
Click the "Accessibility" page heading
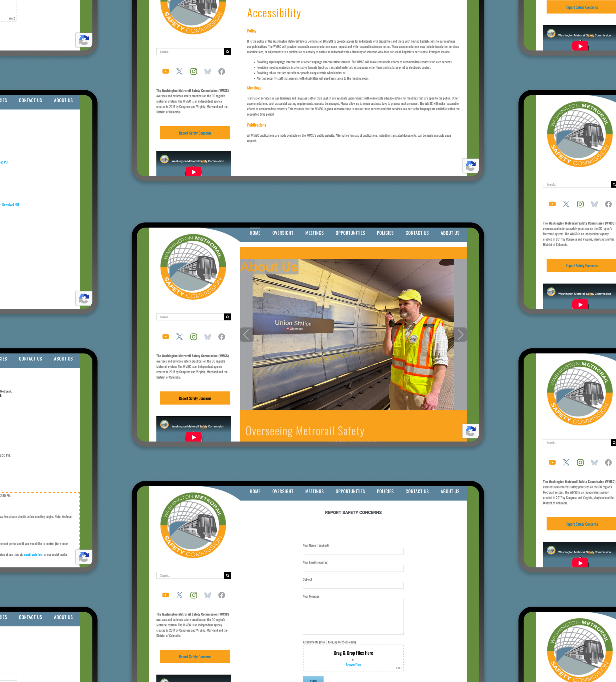(274, 13)
